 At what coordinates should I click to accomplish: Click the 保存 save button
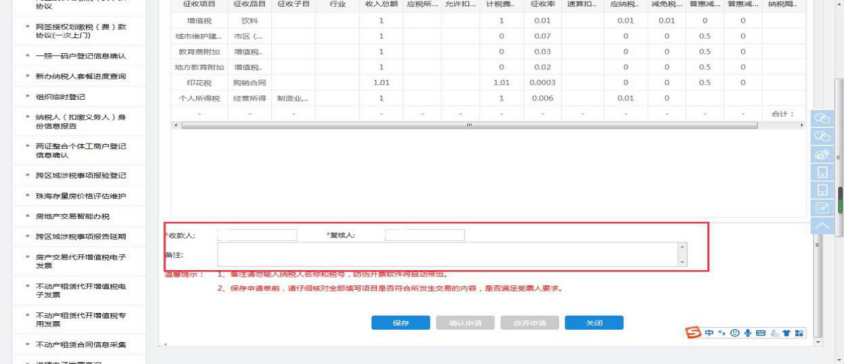(400, 323)
